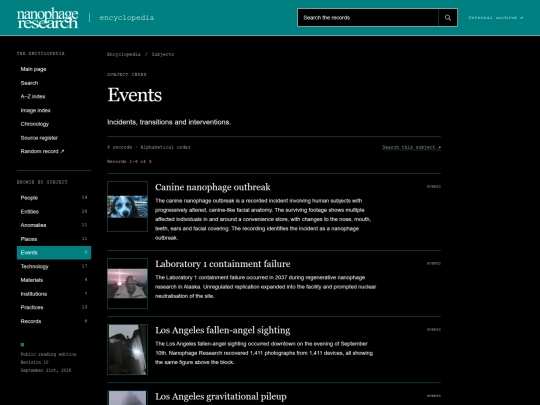
Task: Click the canine outbreak dog thumbnail
Action: (127, 206)
